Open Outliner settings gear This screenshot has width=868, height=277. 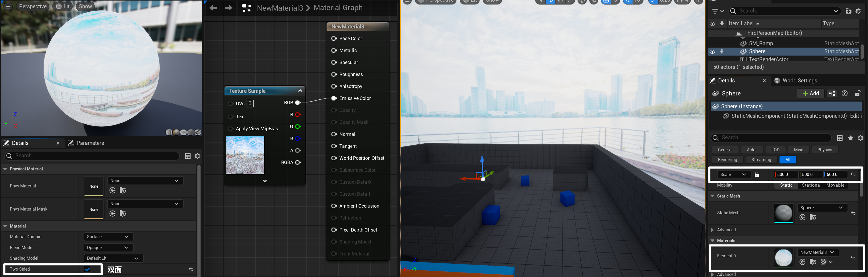point(858,11)
